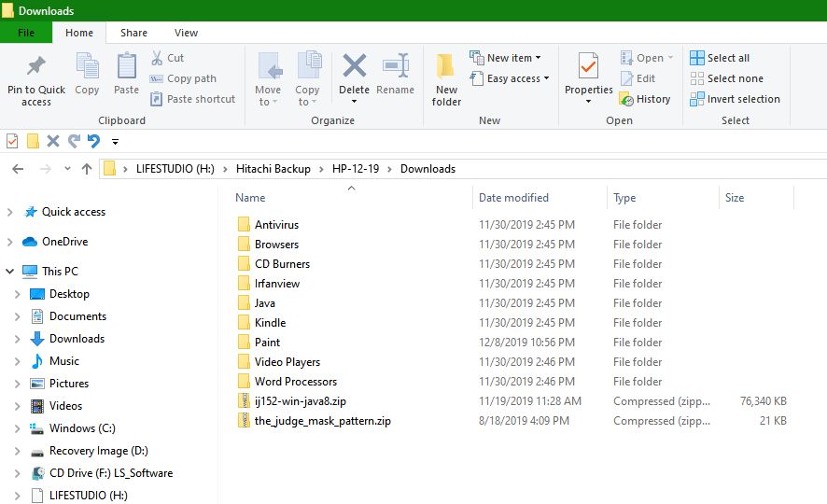Open recent locations dropdown chevron

click(x=67, y=169)
